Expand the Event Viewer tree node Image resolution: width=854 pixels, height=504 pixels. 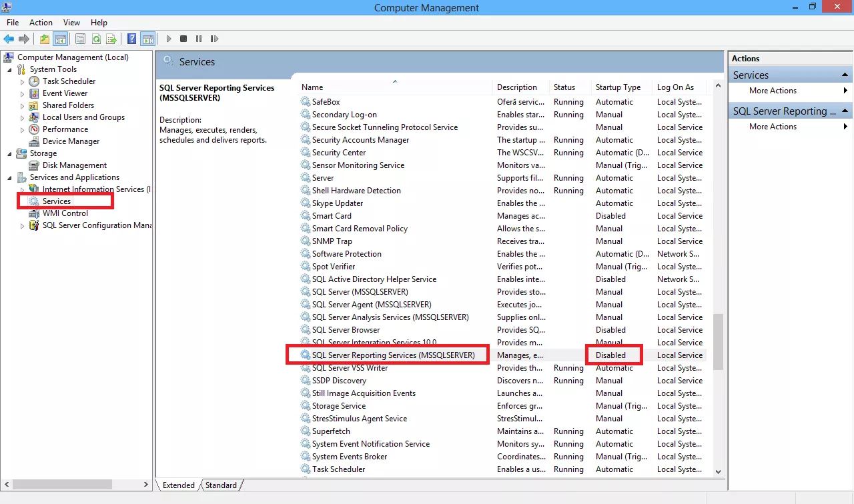(x=22, y=93)
